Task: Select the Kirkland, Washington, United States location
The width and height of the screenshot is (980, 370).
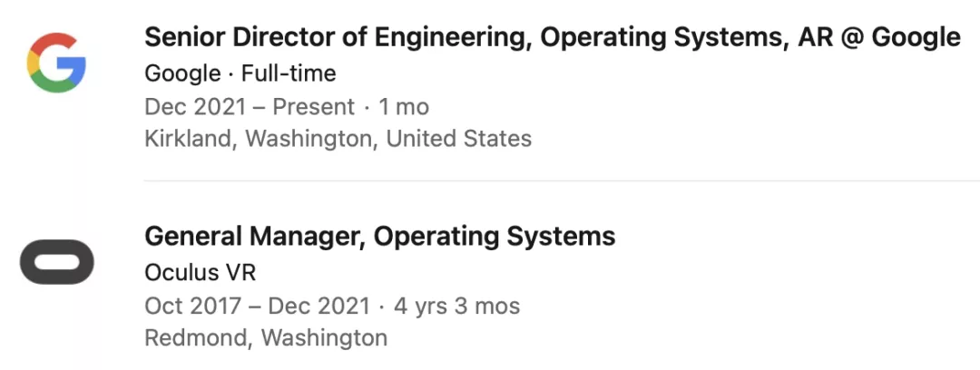Action: [x=338, y=139]
